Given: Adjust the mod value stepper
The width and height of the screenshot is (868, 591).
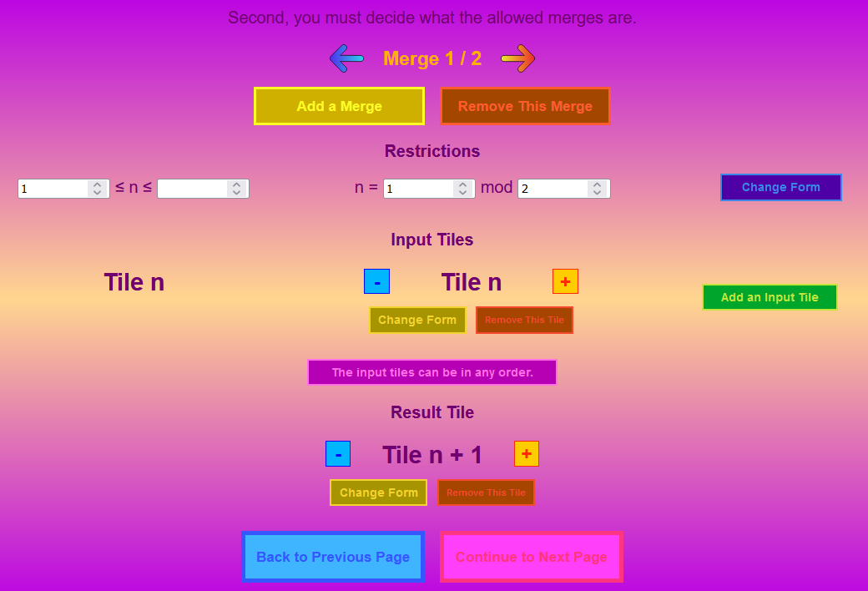Looking at the screenshot, I should coord(596,189).
